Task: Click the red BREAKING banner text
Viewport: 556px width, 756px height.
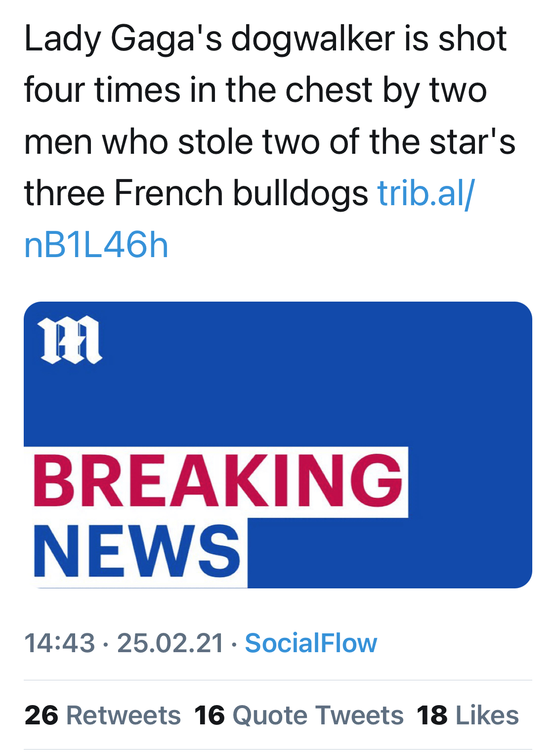Action: click(217, 482)
